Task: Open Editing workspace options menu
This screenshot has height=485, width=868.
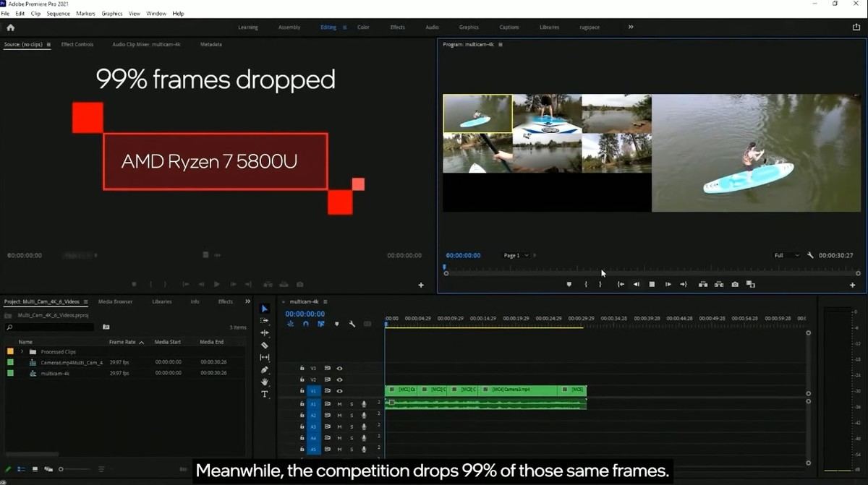Action: click(344, 27)
